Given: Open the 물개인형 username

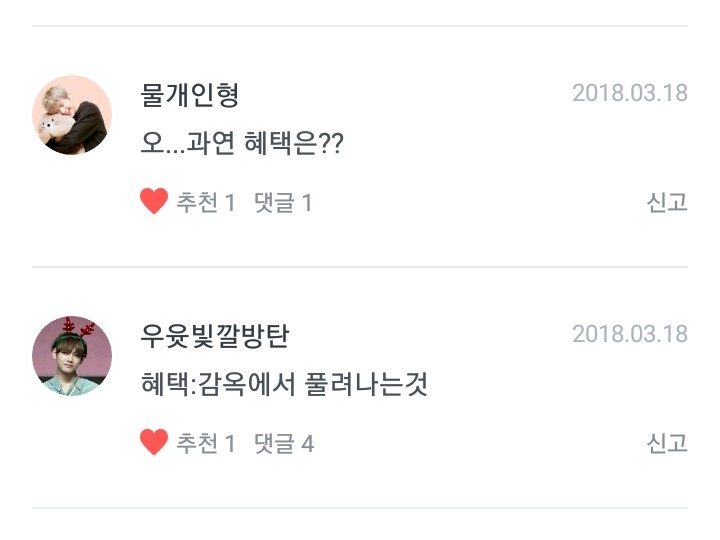Looking at the screenshot, I should pos(191,95).
